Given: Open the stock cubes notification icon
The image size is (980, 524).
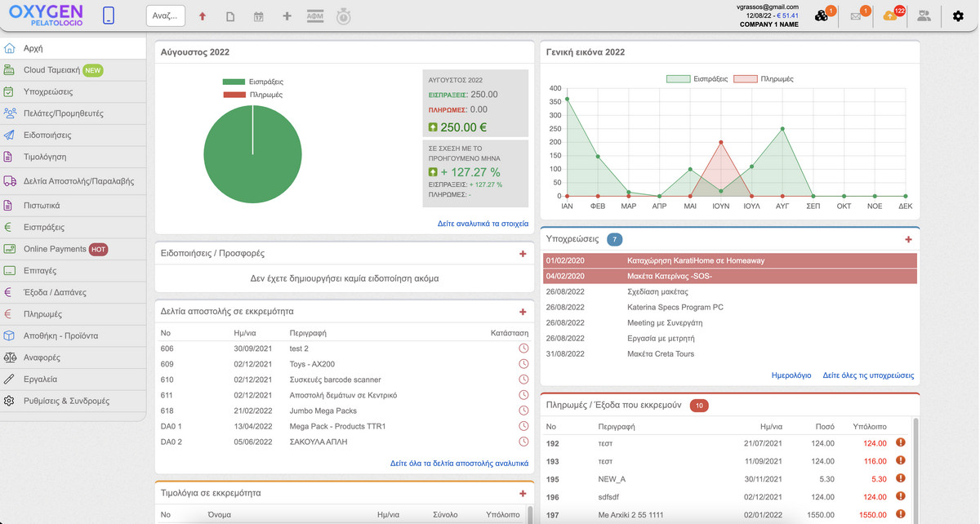Looking at the screenshot, I should pos(822,16).
